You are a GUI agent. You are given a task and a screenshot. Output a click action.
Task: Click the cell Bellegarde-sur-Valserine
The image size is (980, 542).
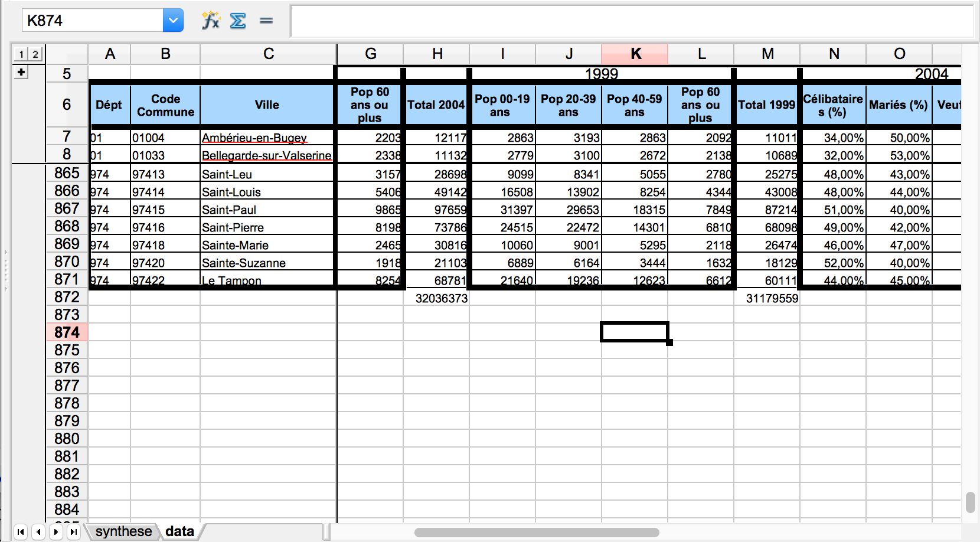pyautogui.click(x=267, y=155)
